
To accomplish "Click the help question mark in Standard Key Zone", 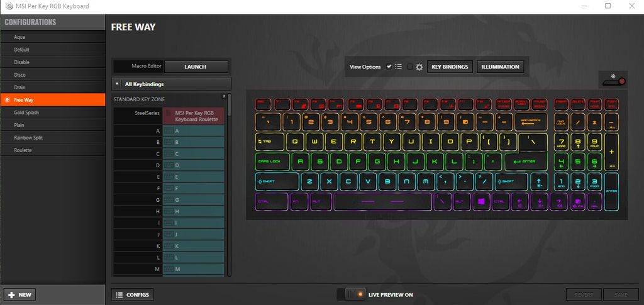I will [x=224, y=97].
